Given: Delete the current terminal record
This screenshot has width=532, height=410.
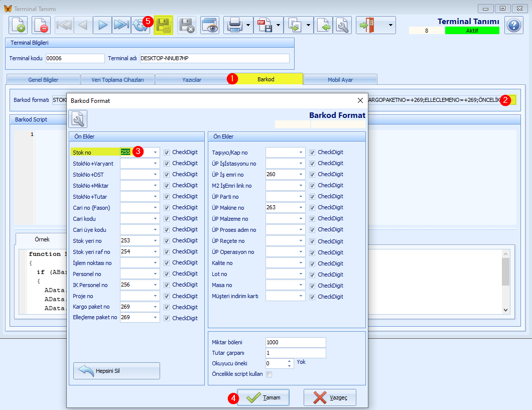Looking at the screenshot, I should [x=41, y=25].
